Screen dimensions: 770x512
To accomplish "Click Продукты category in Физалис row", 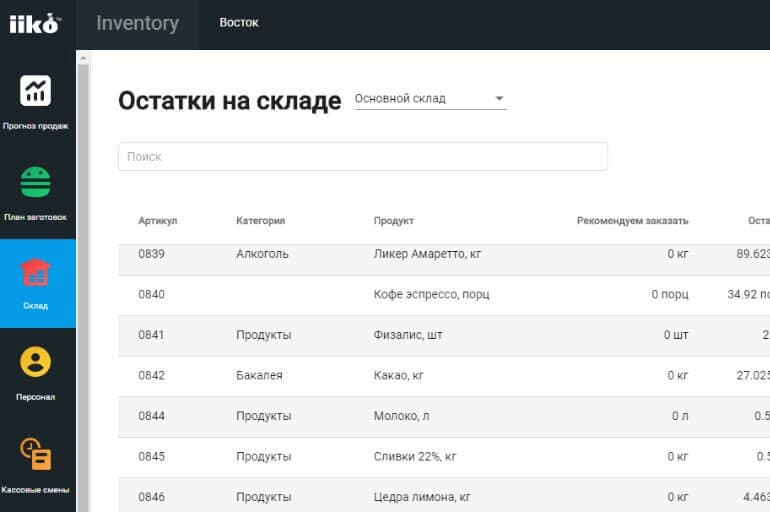I will 264,335.
